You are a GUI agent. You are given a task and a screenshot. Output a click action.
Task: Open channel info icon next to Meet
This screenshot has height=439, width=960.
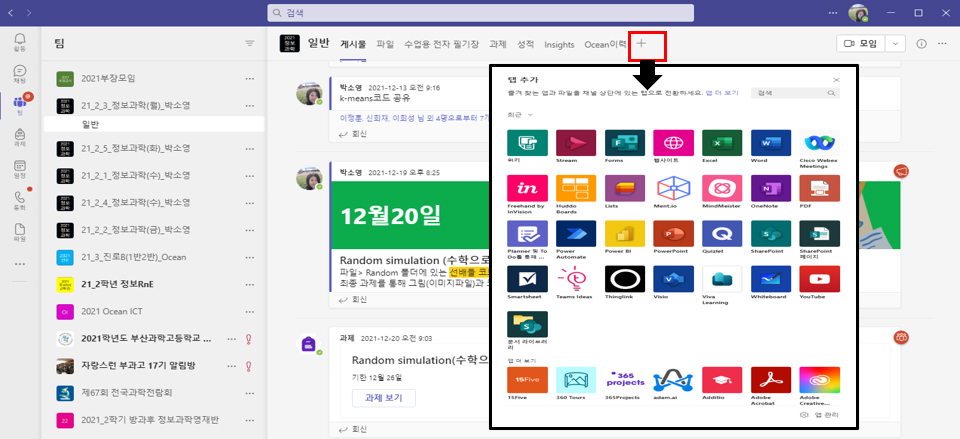tap(921, 43)
